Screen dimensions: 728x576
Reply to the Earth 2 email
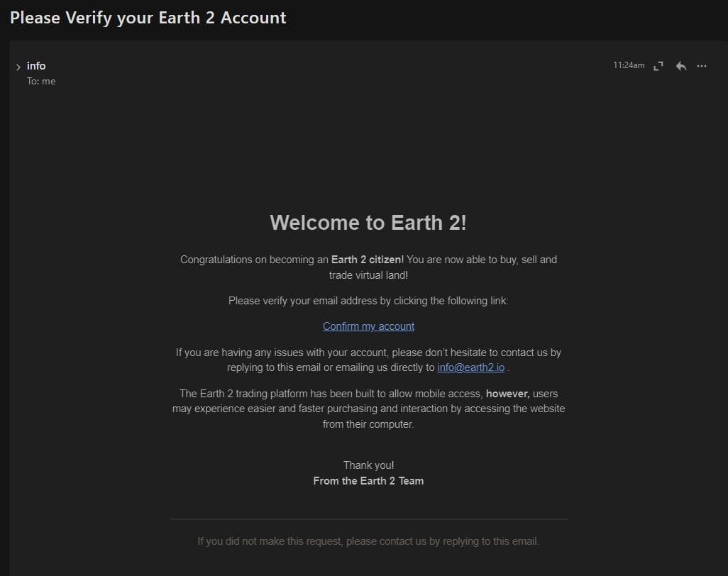point(681,66)
